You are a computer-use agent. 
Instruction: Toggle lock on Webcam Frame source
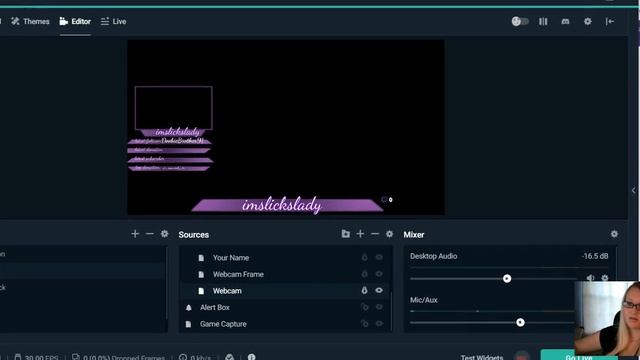[364, 274]
